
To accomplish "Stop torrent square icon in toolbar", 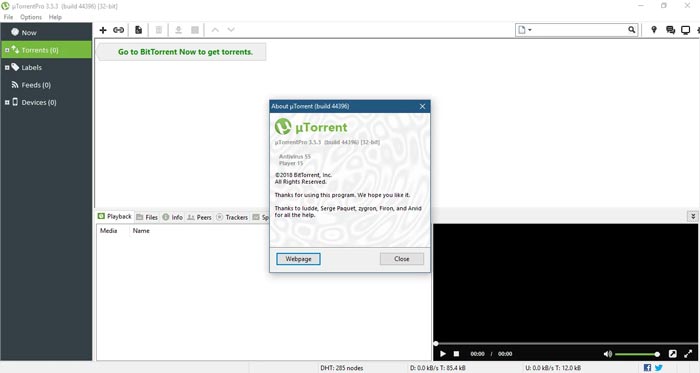I will coord(195,30).
